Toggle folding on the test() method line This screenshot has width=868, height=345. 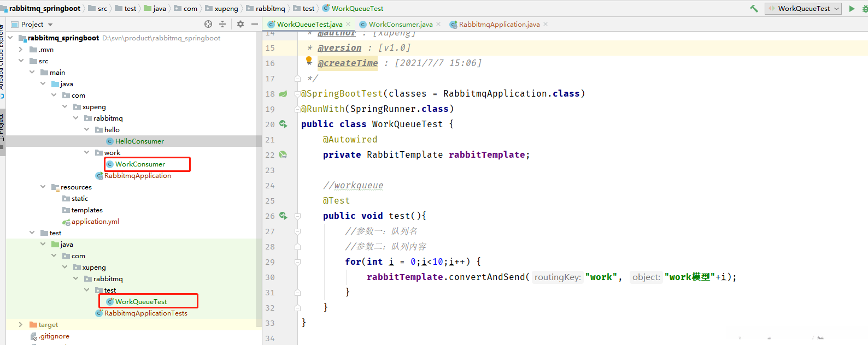298,216
